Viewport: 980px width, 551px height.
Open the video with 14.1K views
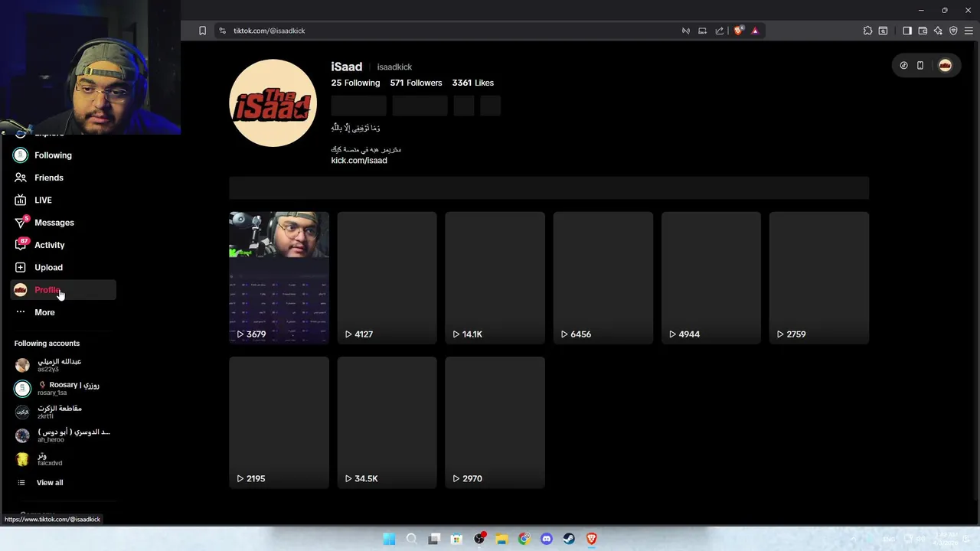click(495, 277)
